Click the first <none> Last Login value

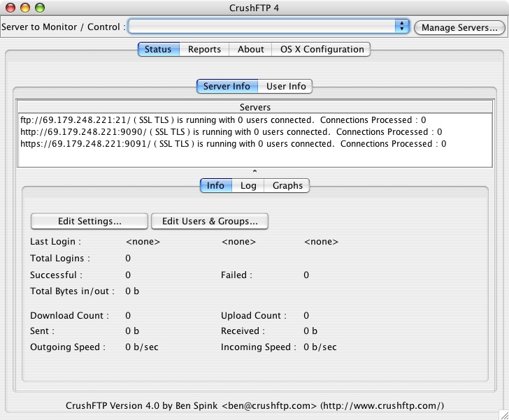click(x=143, y=242)
